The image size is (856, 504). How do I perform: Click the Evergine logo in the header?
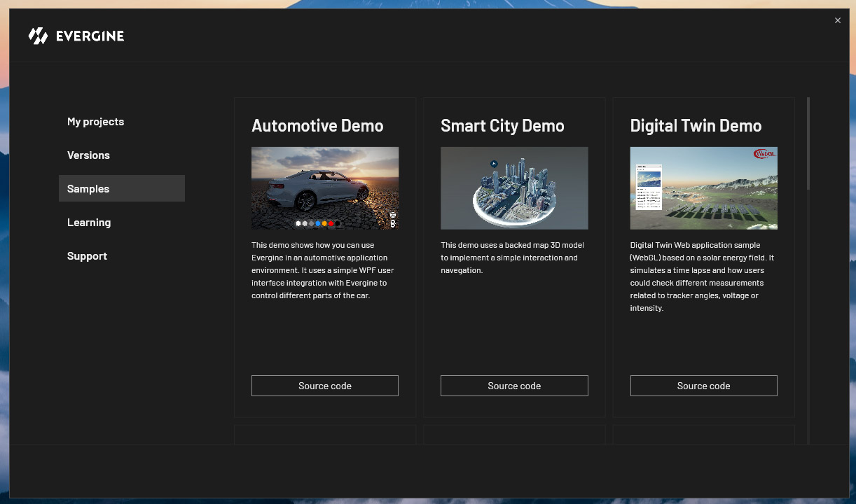[x=76, y=36]
